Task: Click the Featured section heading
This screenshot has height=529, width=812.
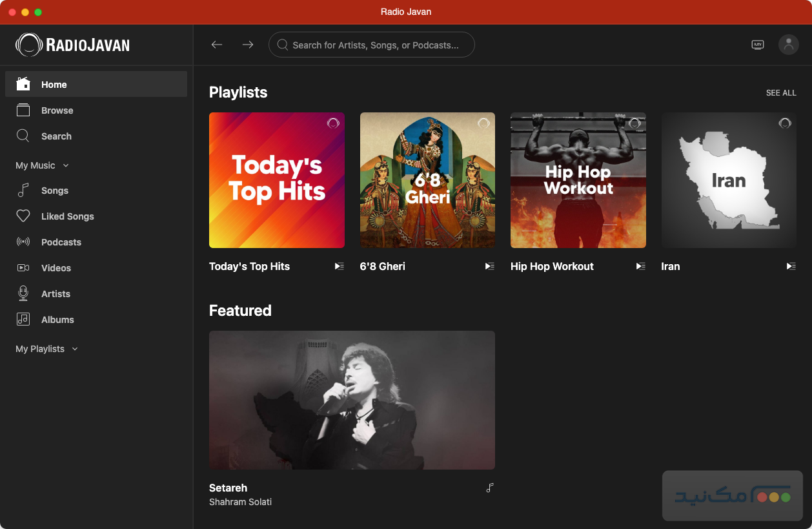Action: 240,311
